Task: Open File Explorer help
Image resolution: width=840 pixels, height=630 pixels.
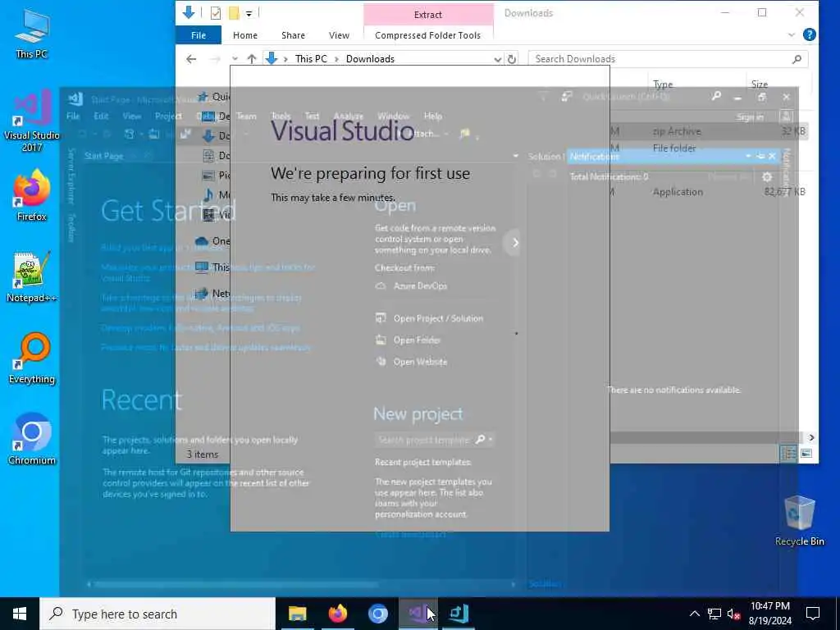Action: click(x=810, y=34)
